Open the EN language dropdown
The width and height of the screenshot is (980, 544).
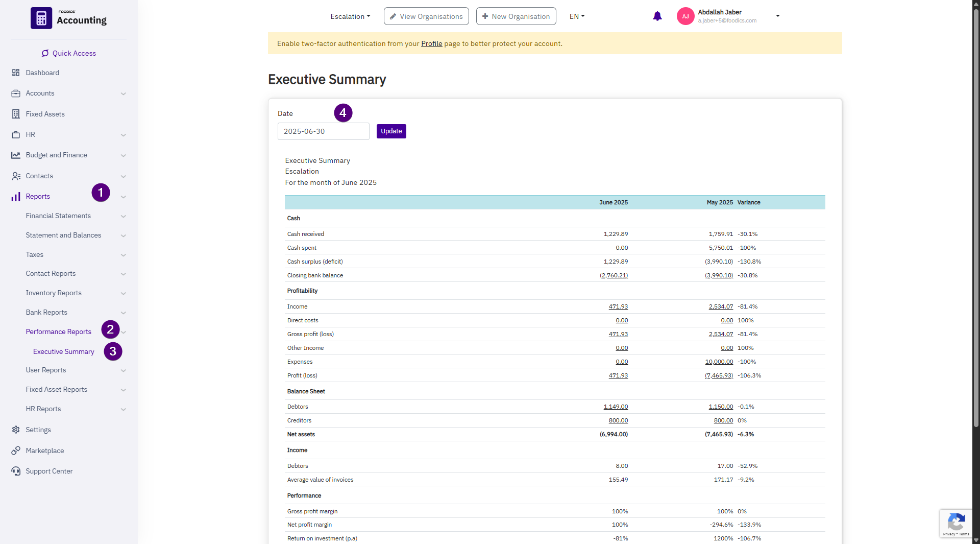577,16
